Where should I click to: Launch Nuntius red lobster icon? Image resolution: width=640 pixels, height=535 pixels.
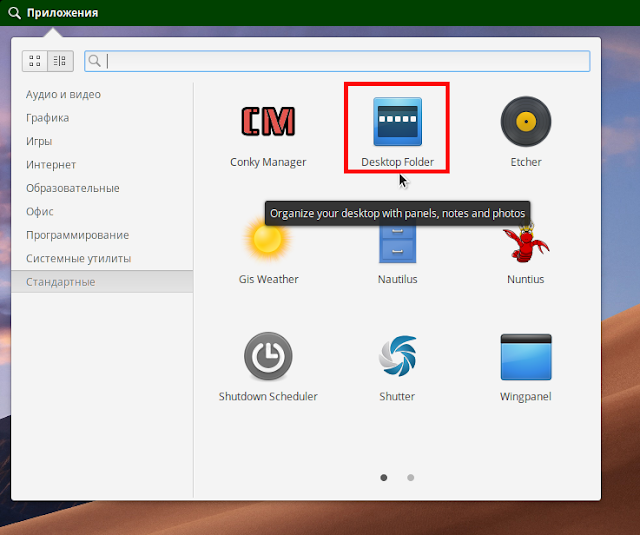tap(526, 242)
